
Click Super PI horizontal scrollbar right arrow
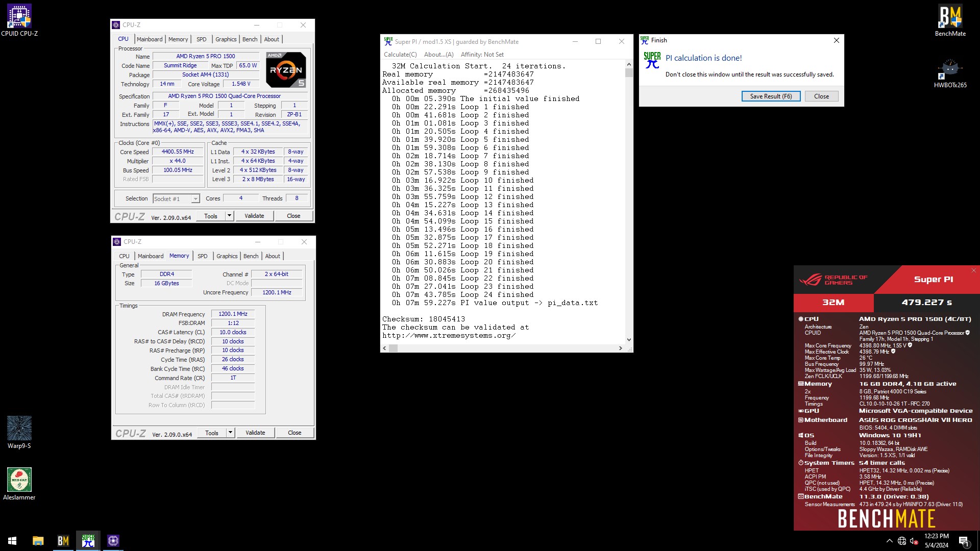click(621, 348)
